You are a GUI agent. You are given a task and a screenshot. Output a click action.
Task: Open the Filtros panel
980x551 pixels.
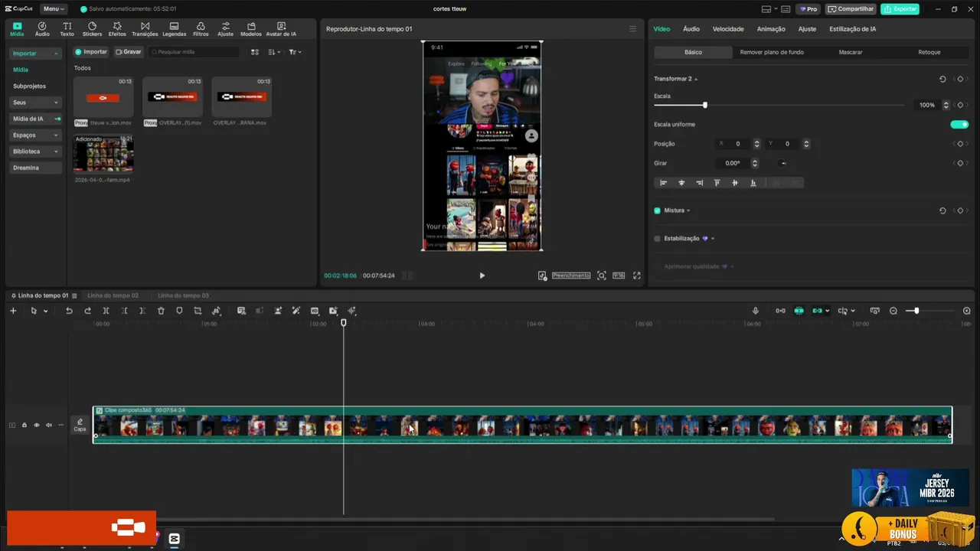coord(201,29)
